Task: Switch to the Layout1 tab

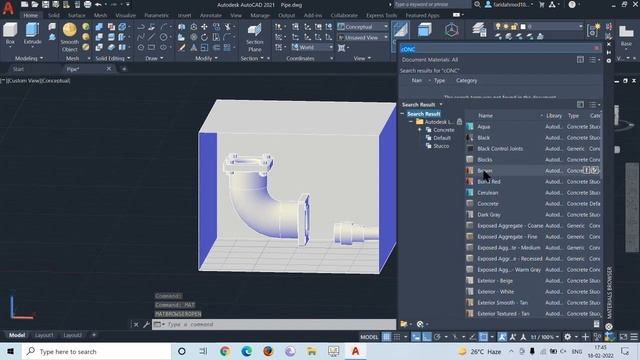Action: tap(44, 335)
